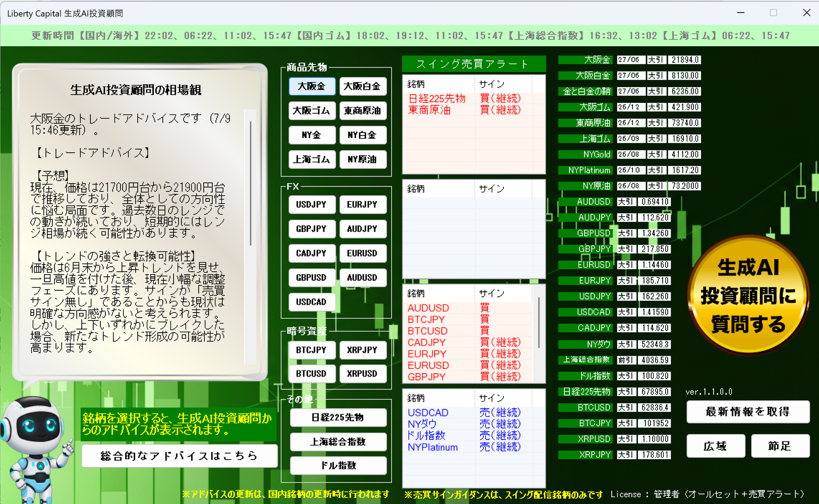
Task: Click the スイング売買アラート header
Action: click(474, 64)
